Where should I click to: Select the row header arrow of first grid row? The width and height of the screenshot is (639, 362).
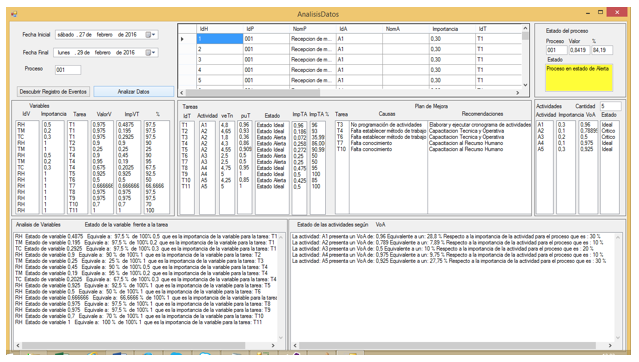(x=182, y=39)
